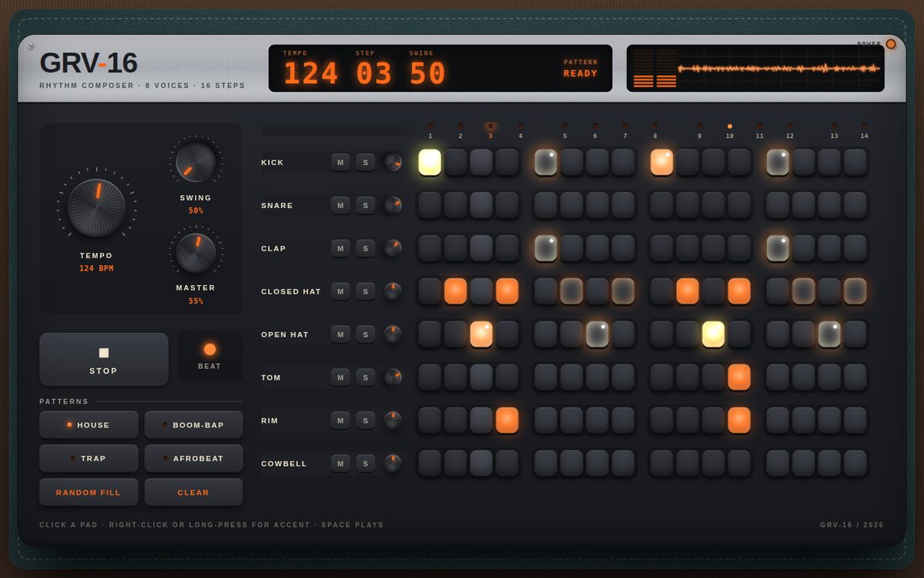
Task: Mute the Snare track
Action: [340, 205]
